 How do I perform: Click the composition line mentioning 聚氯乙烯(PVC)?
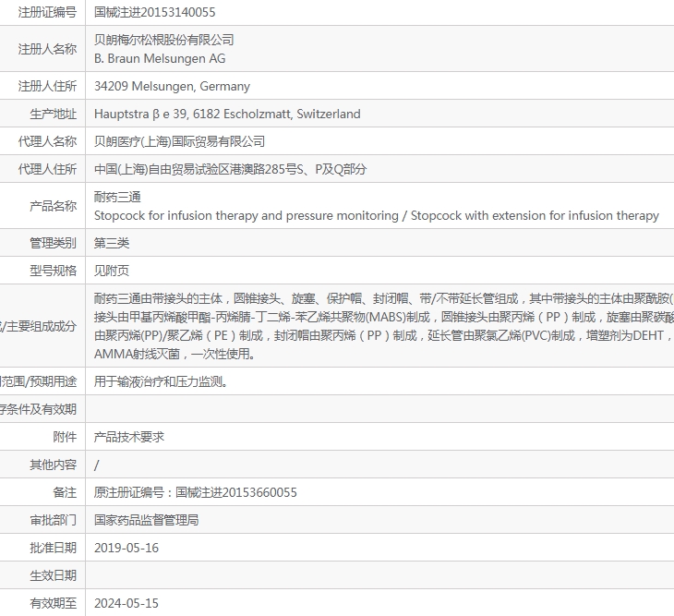click(384, 335)
